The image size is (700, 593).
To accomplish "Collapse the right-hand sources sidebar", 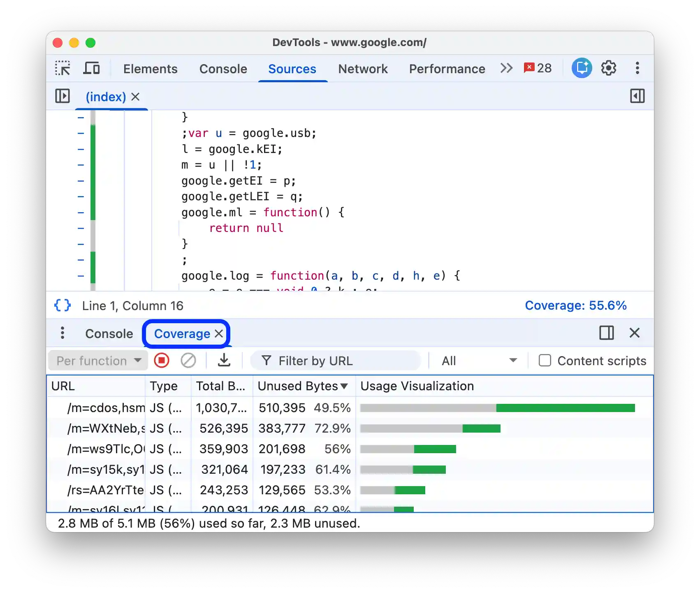I will [x=638, y=96].
